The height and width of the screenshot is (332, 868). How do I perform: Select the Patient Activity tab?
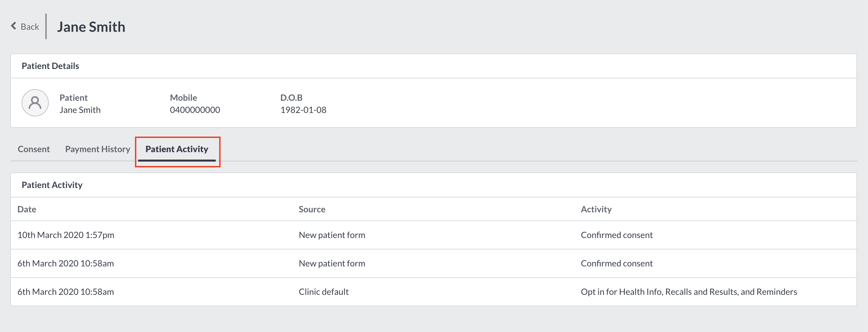pyautogui.click(x=177, y=149)
